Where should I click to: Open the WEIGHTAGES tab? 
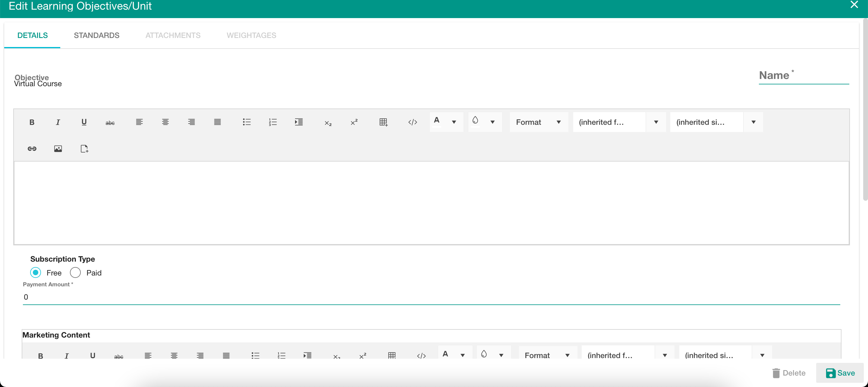pos(251,35)
